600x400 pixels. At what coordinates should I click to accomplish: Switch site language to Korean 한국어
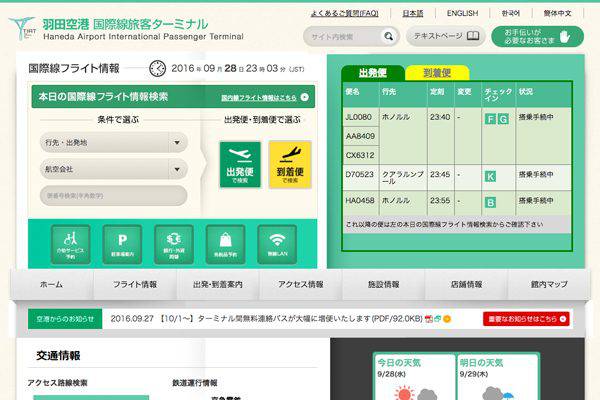pyautogui.click(x=510, y=13)
